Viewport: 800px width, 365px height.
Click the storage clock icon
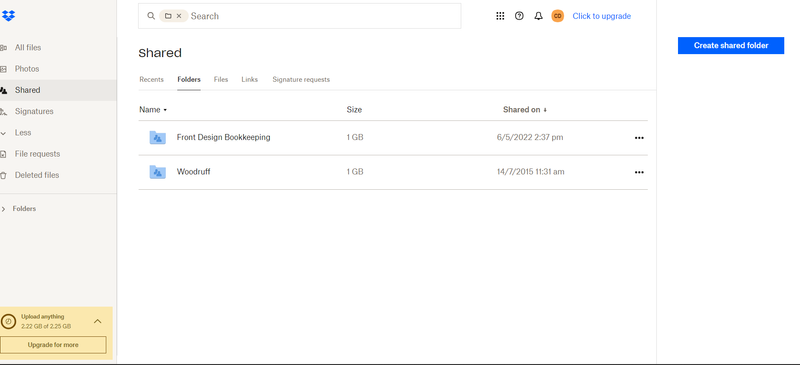tap(9, 321)
